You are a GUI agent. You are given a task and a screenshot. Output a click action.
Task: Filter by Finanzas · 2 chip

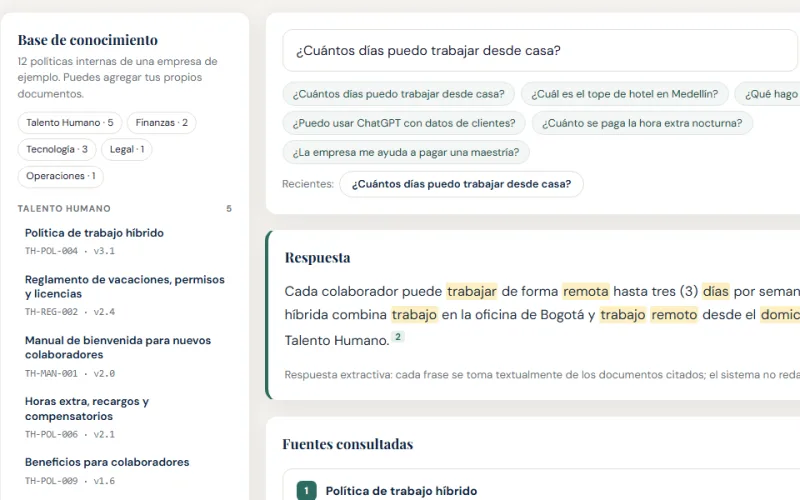pos(161,122)
